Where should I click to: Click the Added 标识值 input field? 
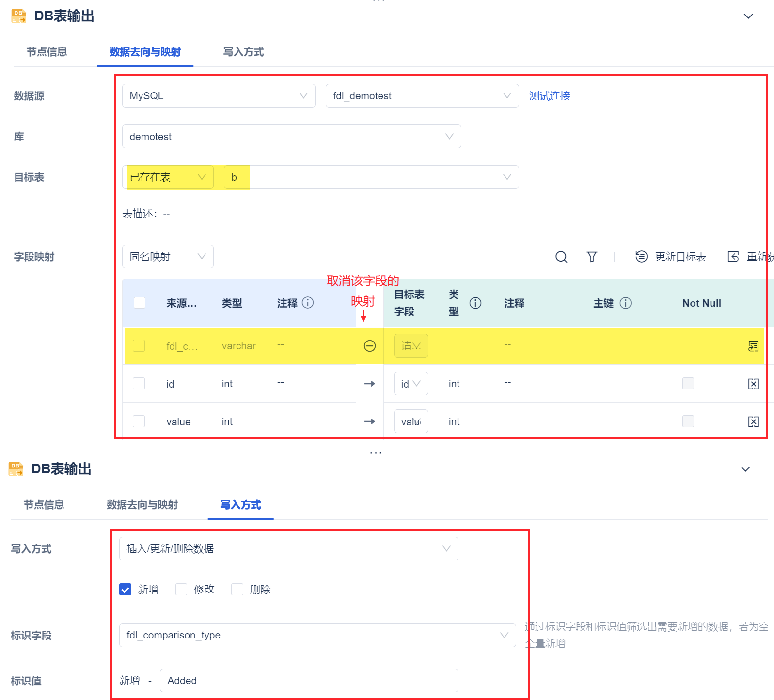[309, 681]
